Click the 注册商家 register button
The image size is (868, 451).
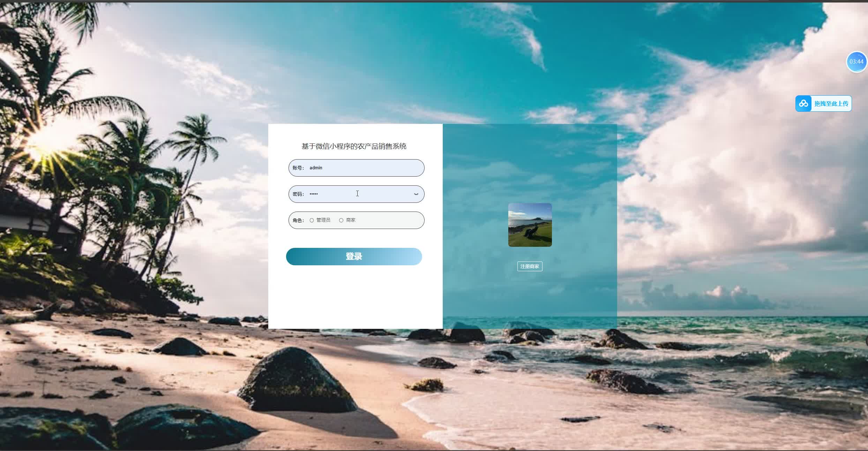pyautogui.click(x=530, y=266)
